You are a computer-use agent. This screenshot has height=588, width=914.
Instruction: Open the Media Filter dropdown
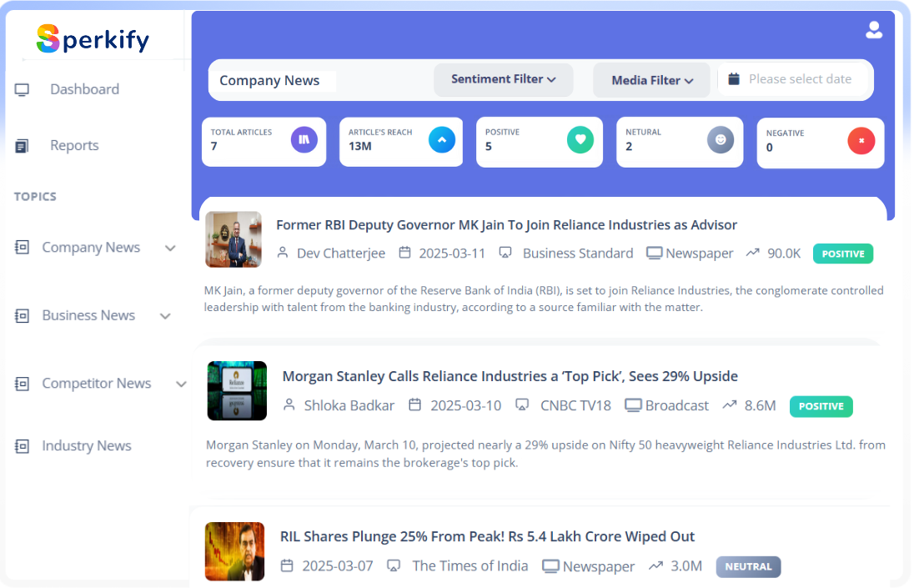click(651, 80)
